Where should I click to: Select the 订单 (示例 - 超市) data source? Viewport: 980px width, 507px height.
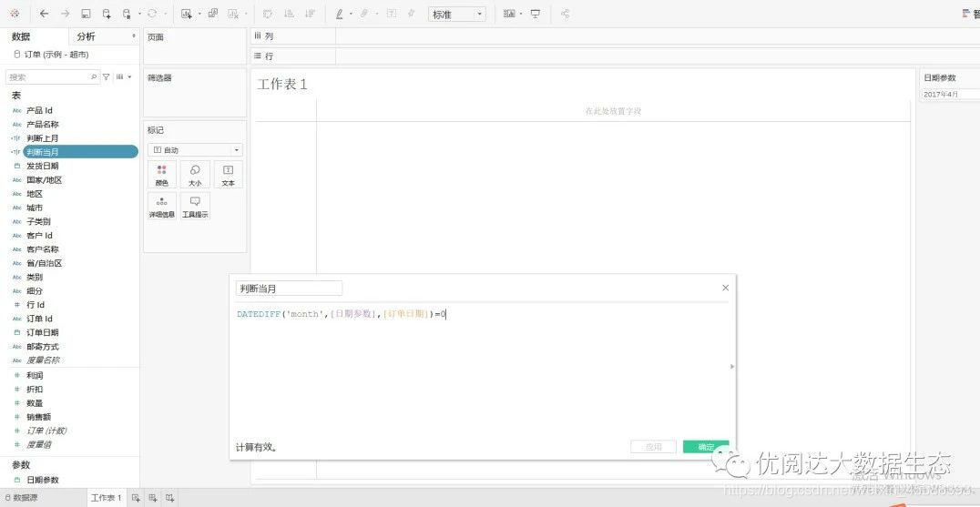click(56, 55)
